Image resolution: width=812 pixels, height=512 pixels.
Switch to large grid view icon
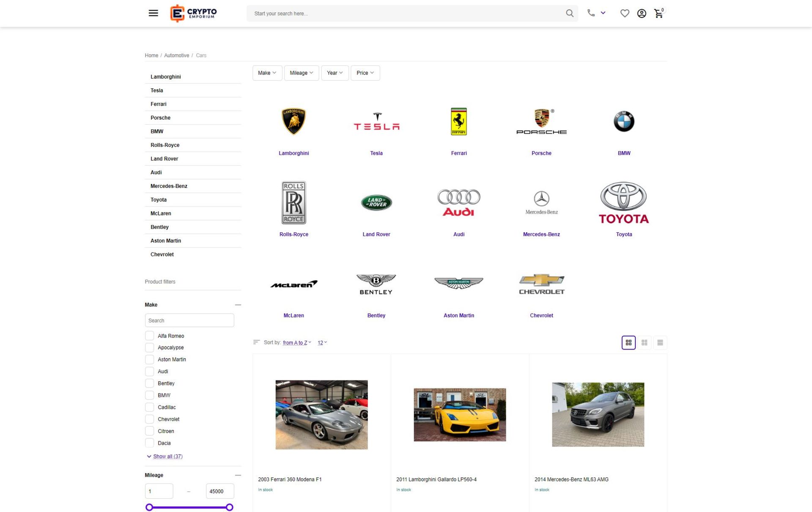[628, 342]
